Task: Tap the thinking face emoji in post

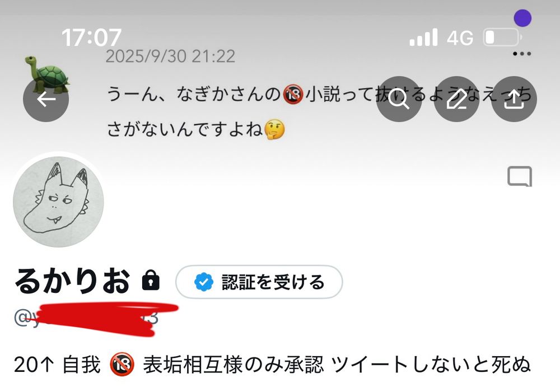Action: (274, 129)
